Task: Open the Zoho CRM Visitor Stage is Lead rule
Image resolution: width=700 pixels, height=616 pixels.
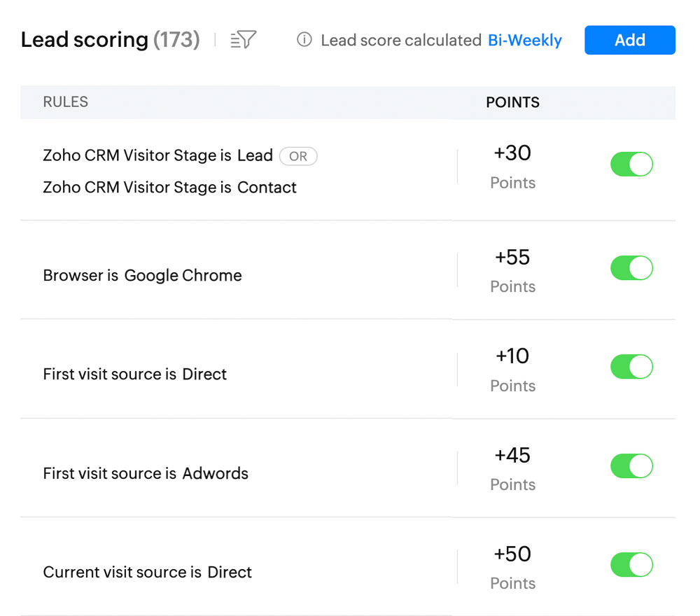Action: click(157, 155)
